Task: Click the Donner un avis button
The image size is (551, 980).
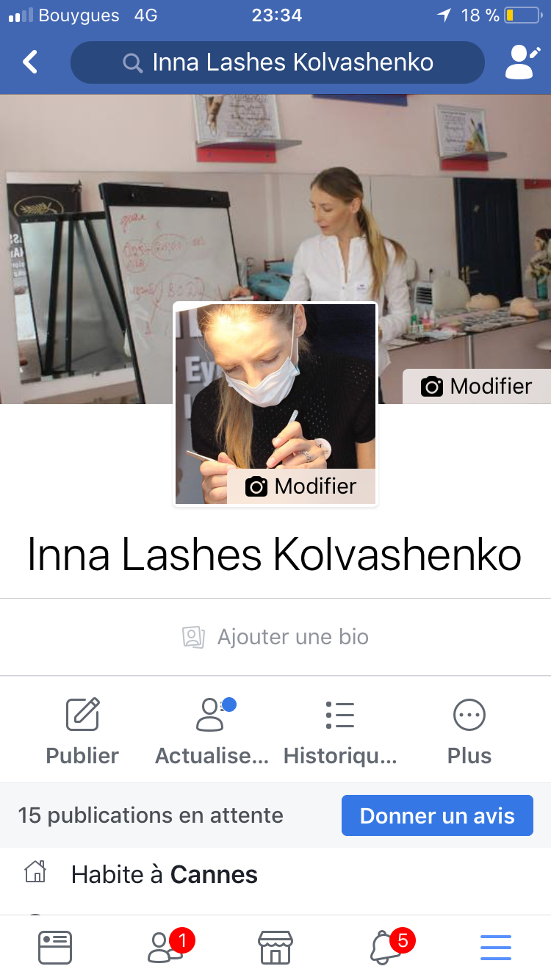Action: [x=437, y=815]
